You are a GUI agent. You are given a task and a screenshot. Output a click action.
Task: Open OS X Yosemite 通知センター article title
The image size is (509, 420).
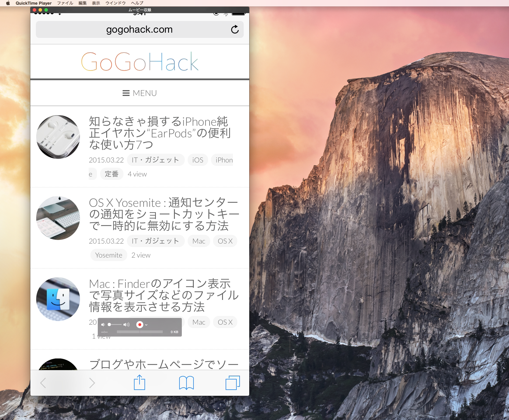point(164,214)
